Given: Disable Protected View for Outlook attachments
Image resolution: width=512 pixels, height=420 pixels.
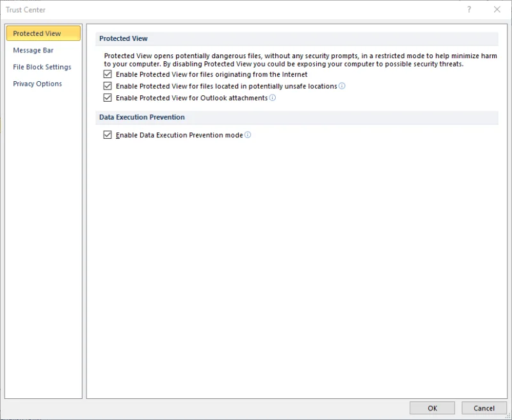Looking at the screenshot, I should point(108,98).
